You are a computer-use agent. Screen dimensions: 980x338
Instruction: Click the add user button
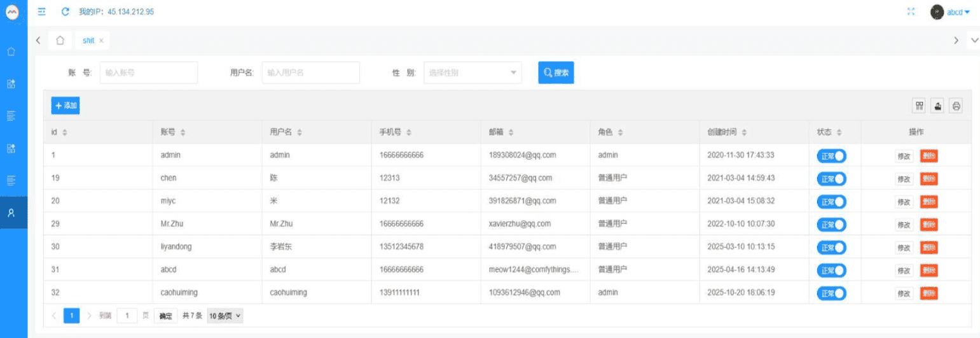click(x=66, y=106)
